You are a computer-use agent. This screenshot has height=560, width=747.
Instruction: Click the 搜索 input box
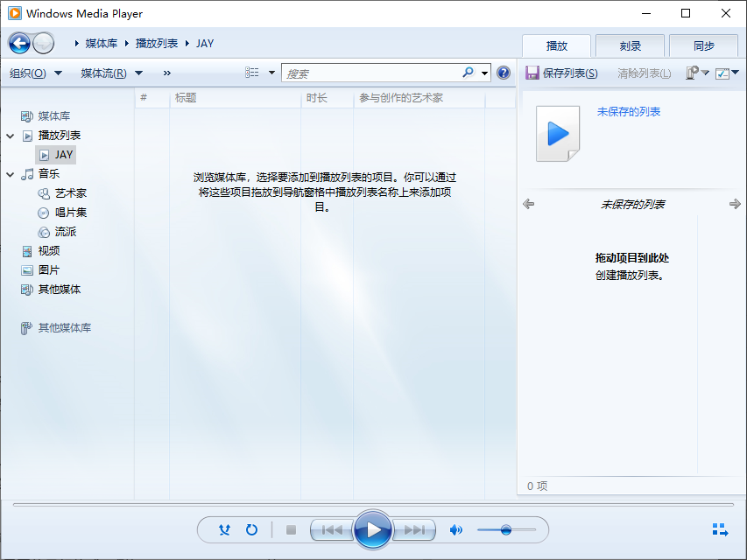(371, 73)
